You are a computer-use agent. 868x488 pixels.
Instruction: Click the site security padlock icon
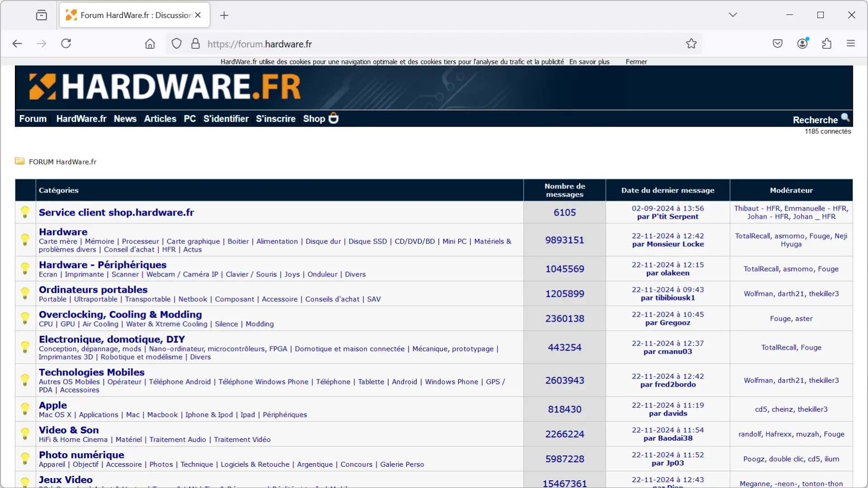[x=195, y=44]
